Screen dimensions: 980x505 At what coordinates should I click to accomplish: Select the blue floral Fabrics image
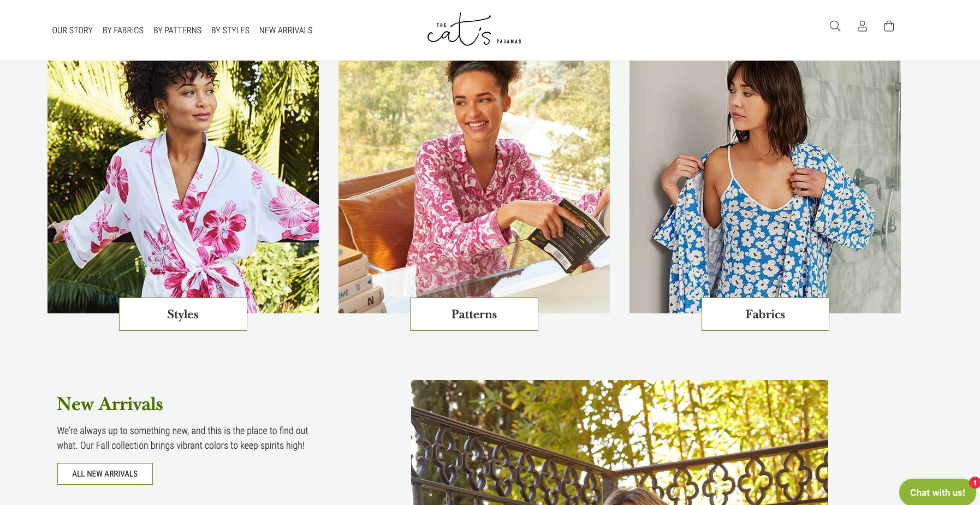coord(765,180)
